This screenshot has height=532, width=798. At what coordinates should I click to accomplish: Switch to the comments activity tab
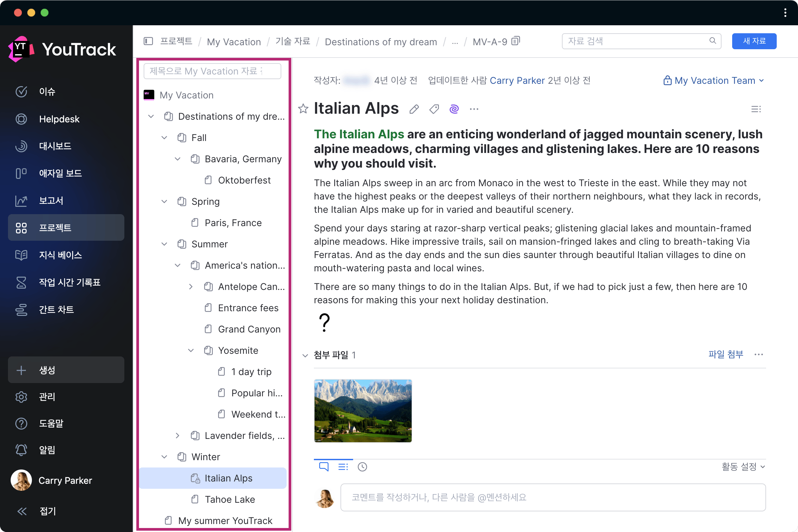[324, 467]
